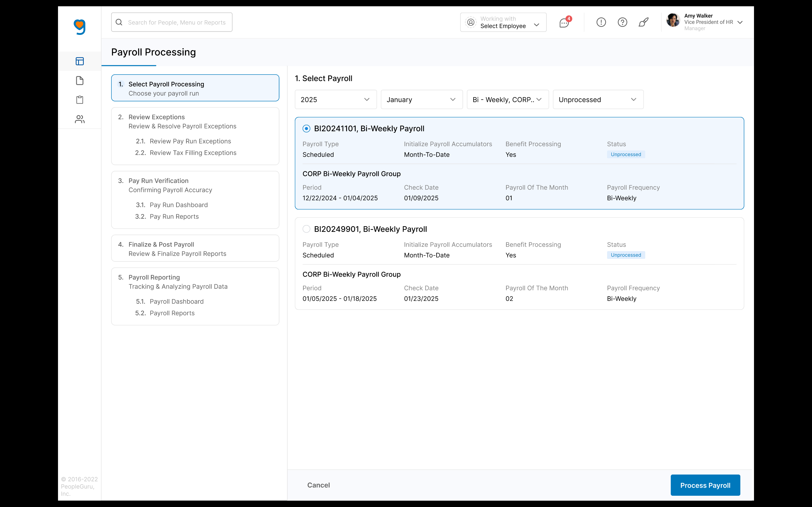Image resolution: width=812 pixels, height=507 pixels.
Task: Open the January month dropdown
Action: (x=421, y=99)
